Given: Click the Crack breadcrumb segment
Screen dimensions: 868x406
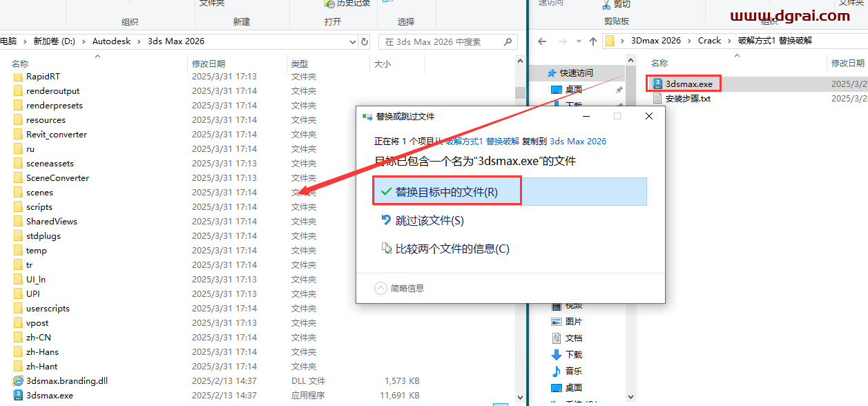Looking at the screenshot, I should tap(709, 41).
